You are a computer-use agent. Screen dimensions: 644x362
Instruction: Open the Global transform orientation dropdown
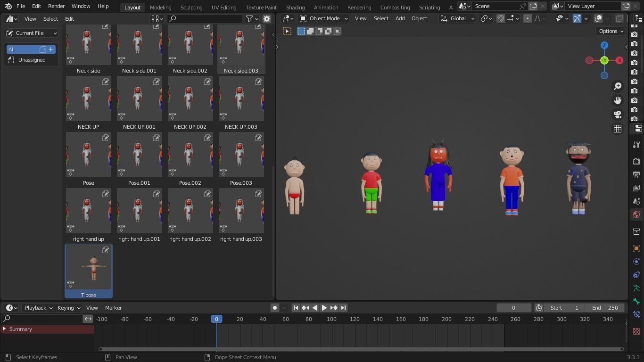457,18
